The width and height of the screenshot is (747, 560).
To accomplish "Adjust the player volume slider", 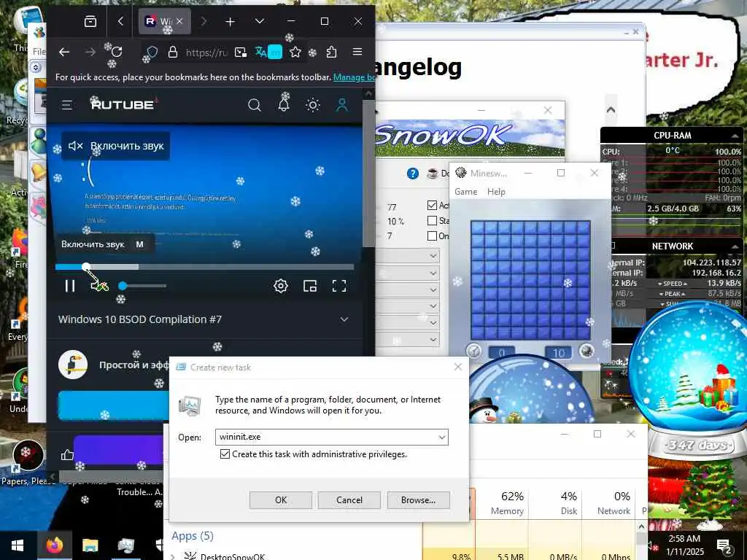I will [142, 286].
